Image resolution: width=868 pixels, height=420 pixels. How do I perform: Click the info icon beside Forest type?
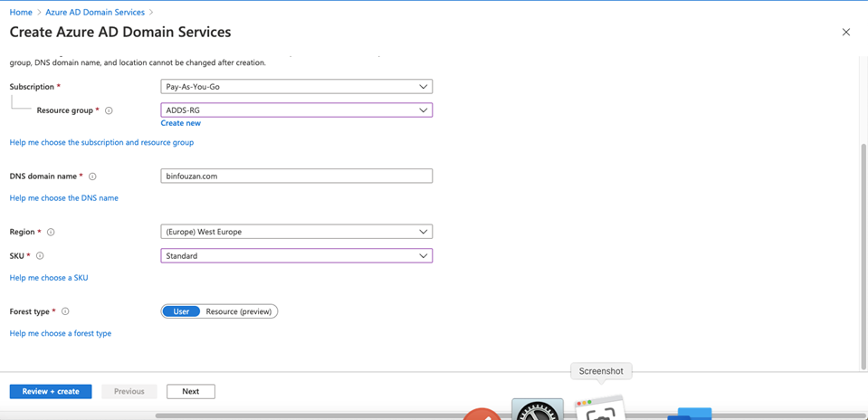pos(65,311)
